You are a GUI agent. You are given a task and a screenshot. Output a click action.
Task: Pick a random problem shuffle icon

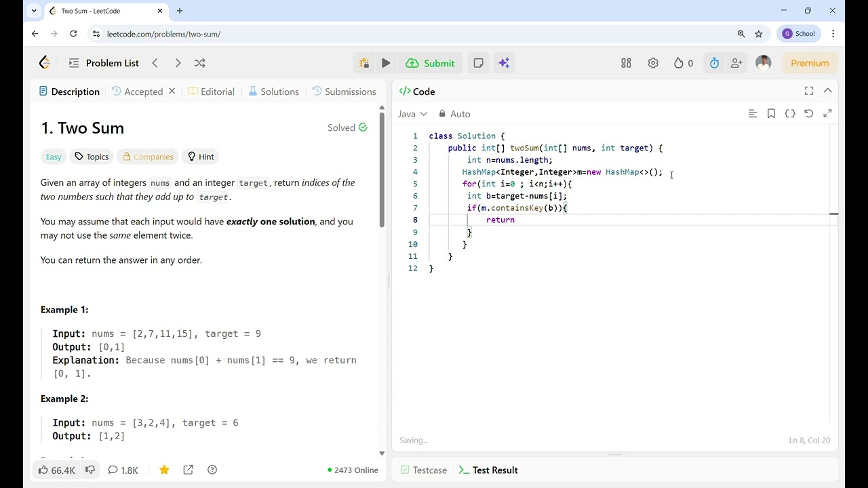[200, 63]
